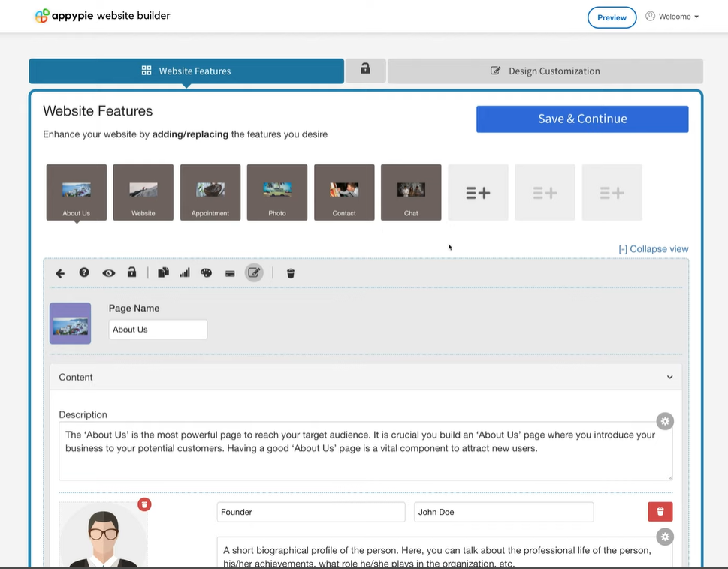The height and width of the screenshot is (569, 728).
Task: Click the lock icon in page toolbar
Action: click(132, 272)
